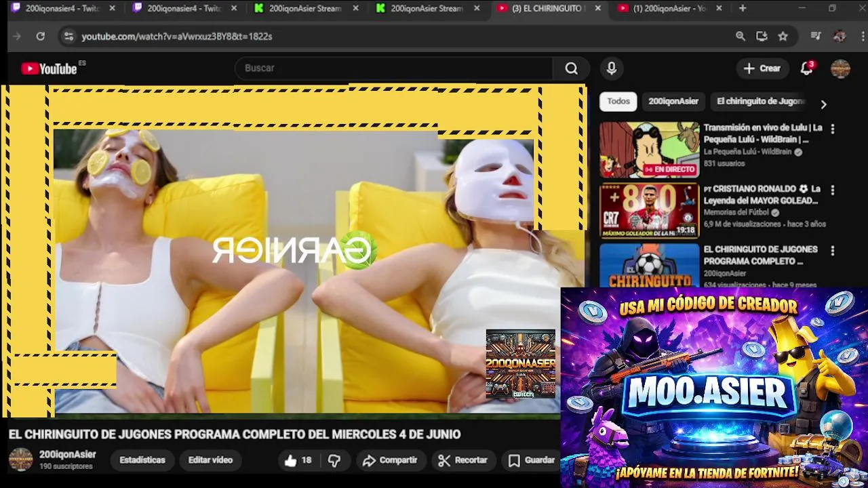
Task: Dislike the video with thumbs down
Action: (x=334, y=461)
